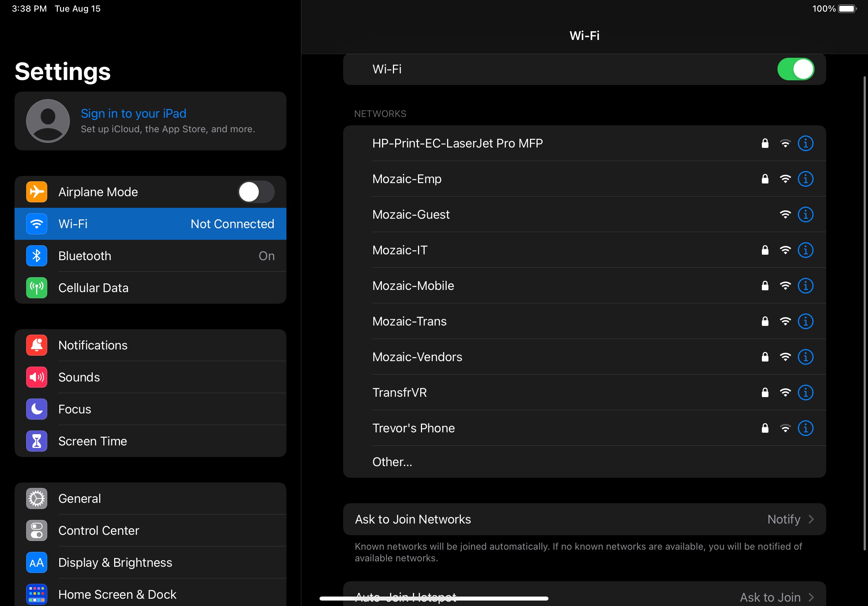The image size is (868, 606).
Task: Tap the info icon beside TransfrVR
Action: click(805, 392)
